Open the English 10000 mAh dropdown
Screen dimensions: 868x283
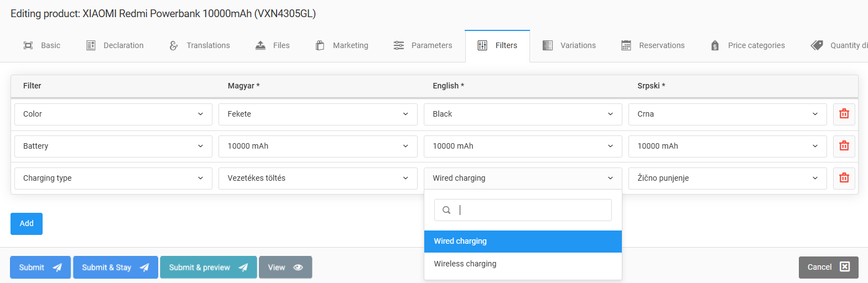(522, 146)
